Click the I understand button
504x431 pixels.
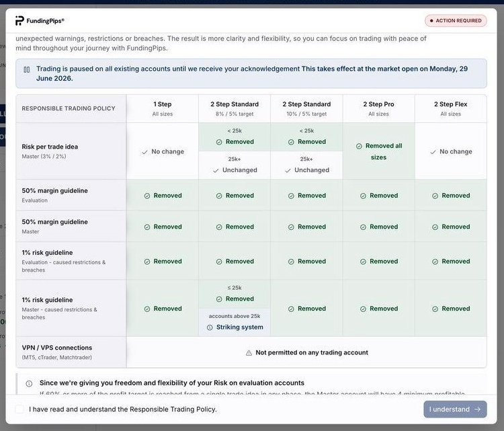point(455,409)
